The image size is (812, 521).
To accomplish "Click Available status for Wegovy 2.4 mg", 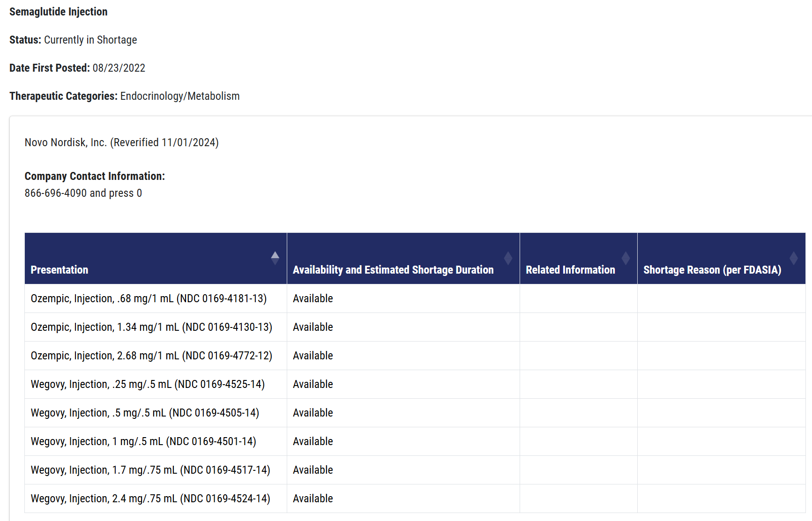I will pos(313,499).
